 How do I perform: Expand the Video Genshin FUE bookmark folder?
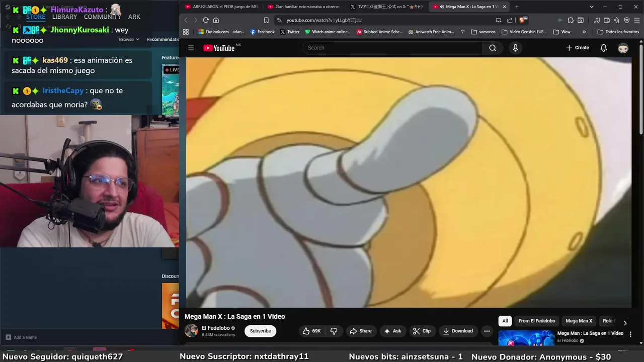(x=524, y=32)
